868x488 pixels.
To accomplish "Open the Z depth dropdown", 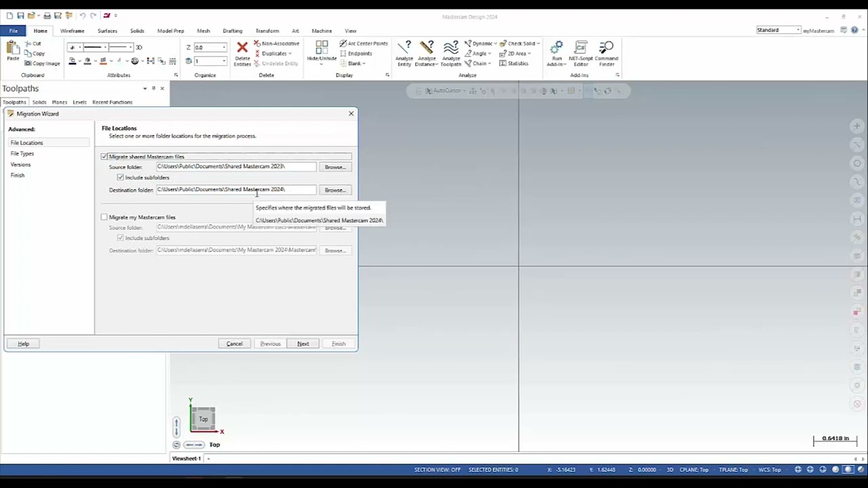I will [x=223, y=47].
